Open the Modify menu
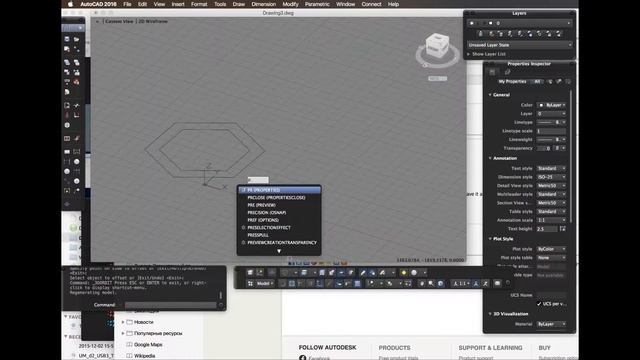The height and width of the screenshot is (360, 640). pyautogui.click(x=290, y=4)
